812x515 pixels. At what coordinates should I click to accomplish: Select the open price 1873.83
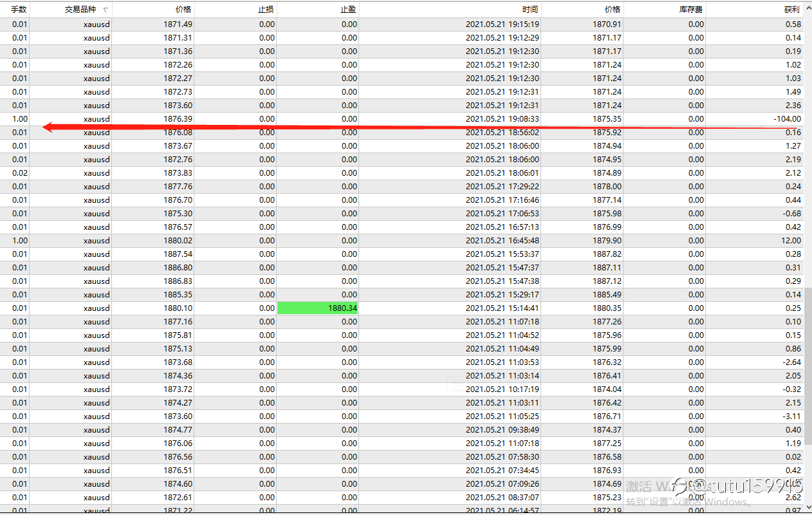click(178, 173)
